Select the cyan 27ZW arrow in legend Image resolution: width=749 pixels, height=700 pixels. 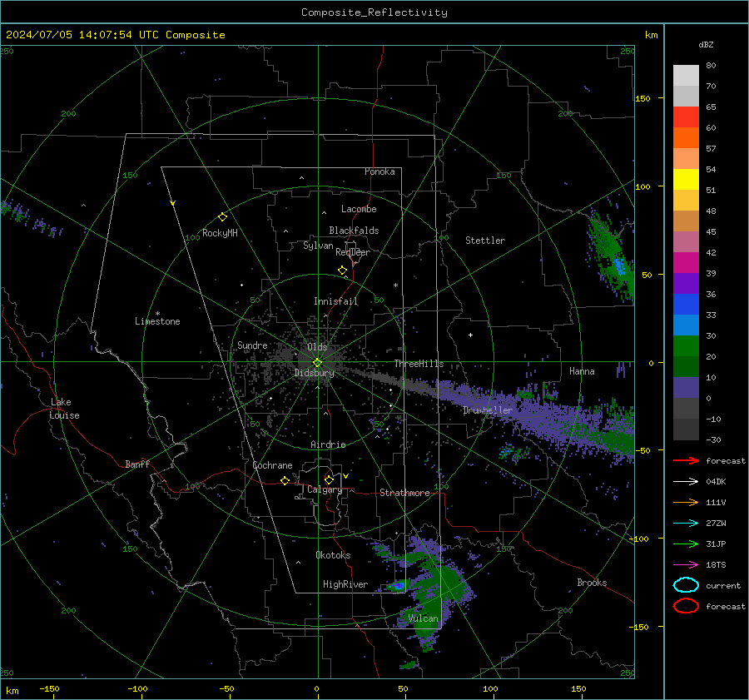tap(686, 524)
